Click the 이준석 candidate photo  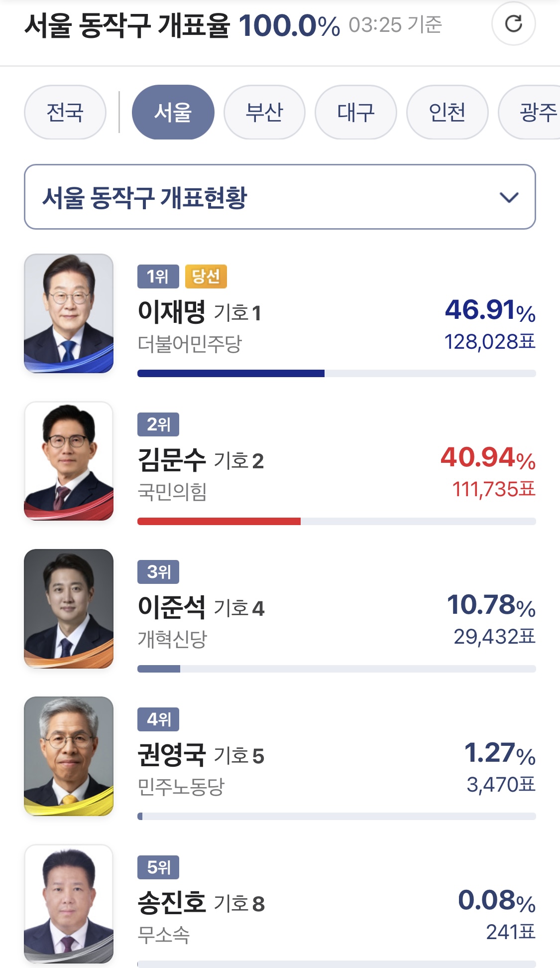(x=69, y=608)
